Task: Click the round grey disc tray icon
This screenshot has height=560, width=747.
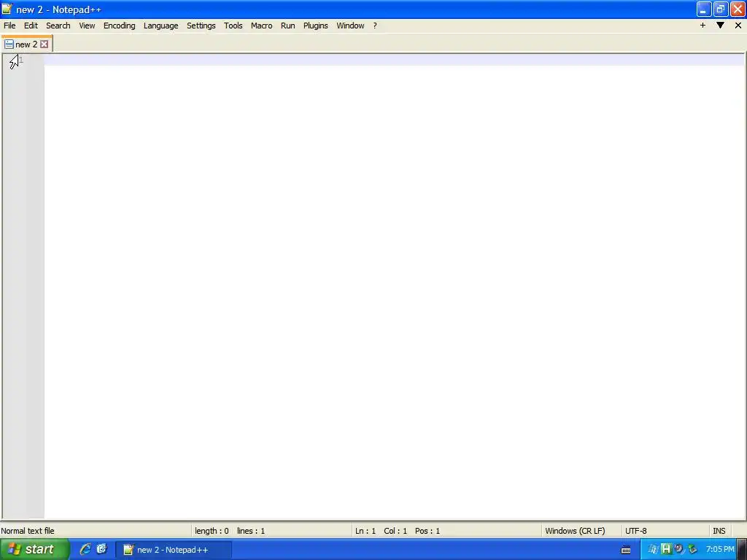Action: pyautogui.click(x=679, y=549)
